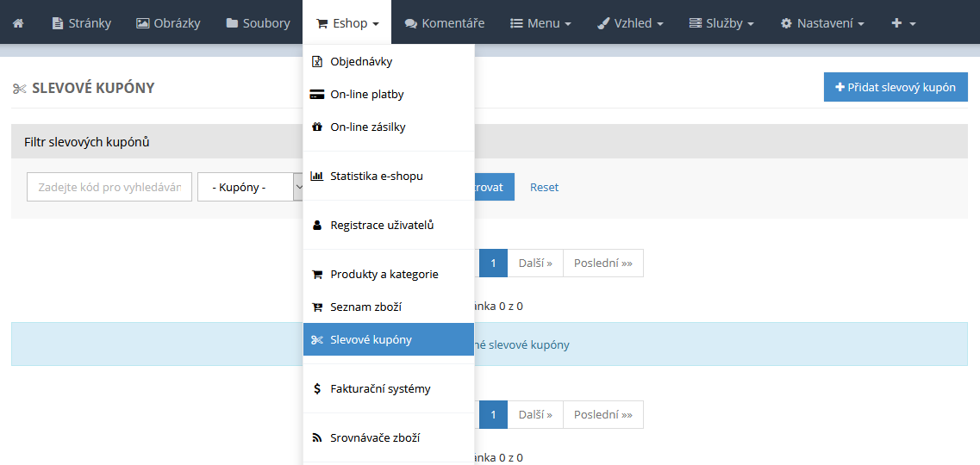Screen dimensions: 980x465
Task: Open the Kupóny filter combo box
Action: click(x=251, y=188)
